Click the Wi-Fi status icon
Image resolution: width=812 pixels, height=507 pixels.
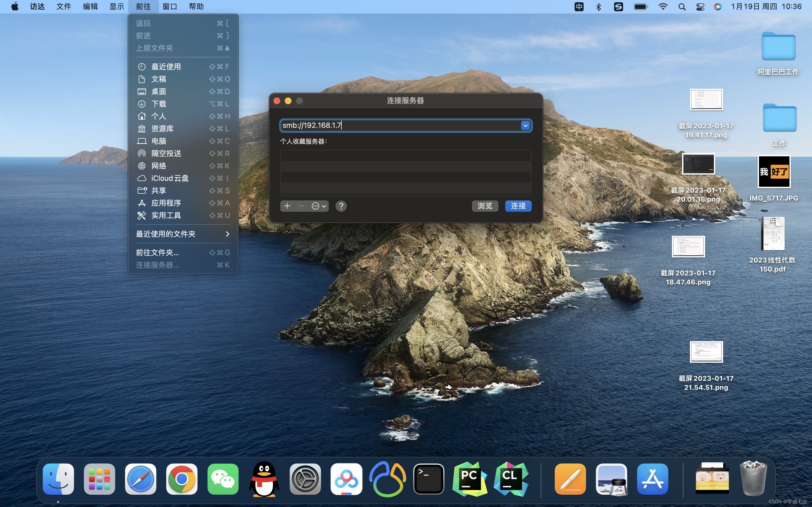click(x=663, y=7)
